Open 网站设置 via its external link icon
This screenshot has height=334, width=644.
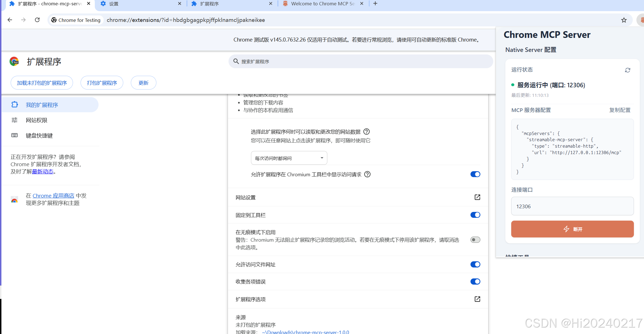coord(477,197)
